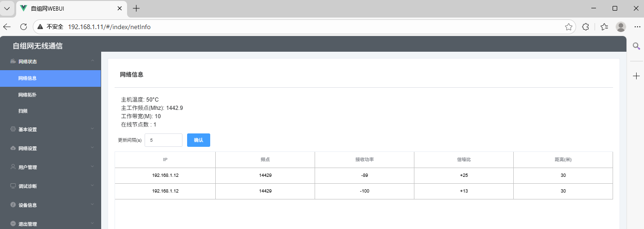Collapse the 网络状态 menu chevron
The image size is (644, 229).
[x=93, y=61]
